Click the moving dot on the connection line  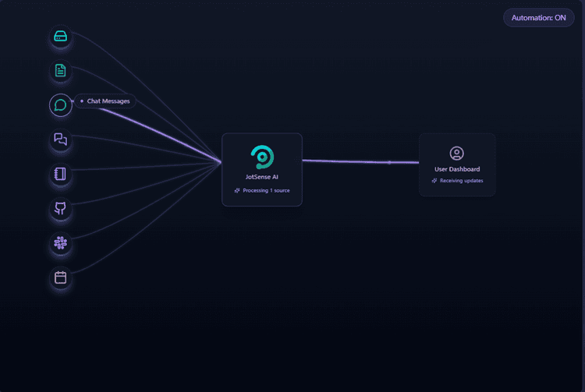pyautogui.click(x=389, y=162)
